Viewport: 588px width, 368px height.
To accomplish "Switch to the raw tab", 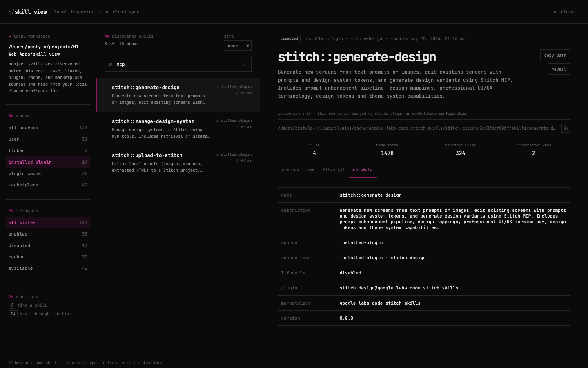I will [x=311, y=170].
